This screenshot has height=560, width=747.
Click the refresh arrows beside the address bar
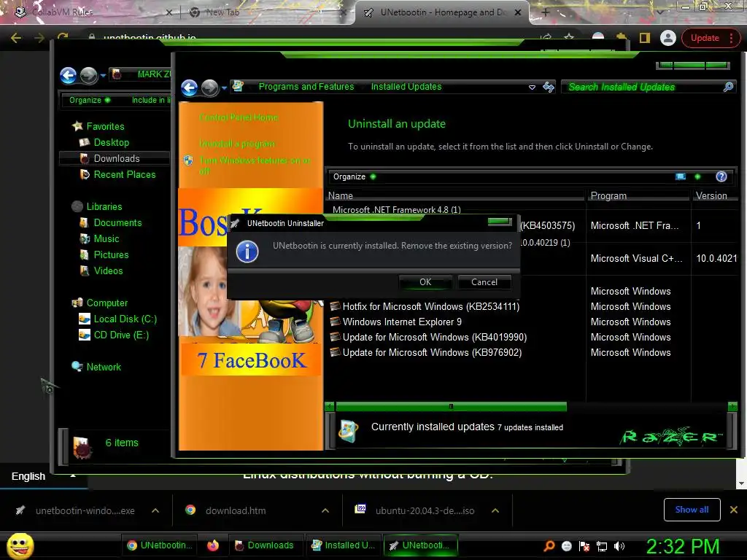pos(549,87)
